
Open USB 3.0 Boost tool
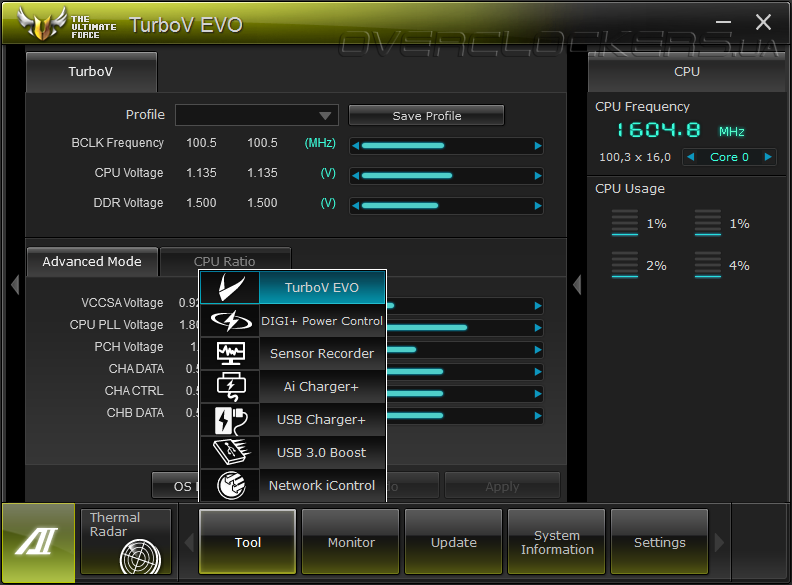322,453
